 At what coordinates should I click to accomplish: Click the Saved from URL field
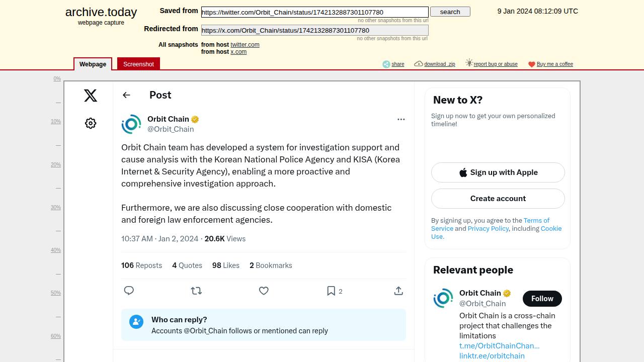(x=315, y=12)
